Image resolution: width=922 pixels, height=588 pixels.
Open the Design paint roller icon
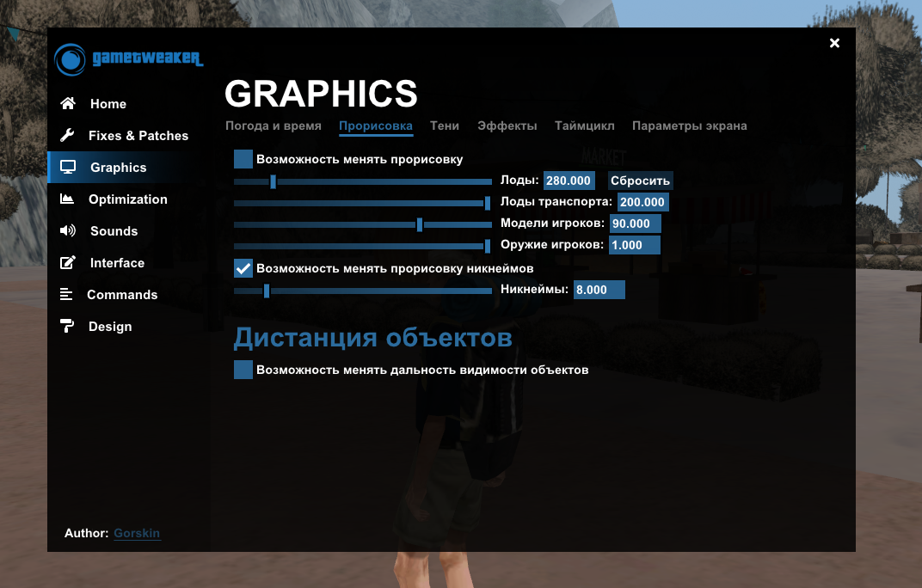[x=67, y=326]
